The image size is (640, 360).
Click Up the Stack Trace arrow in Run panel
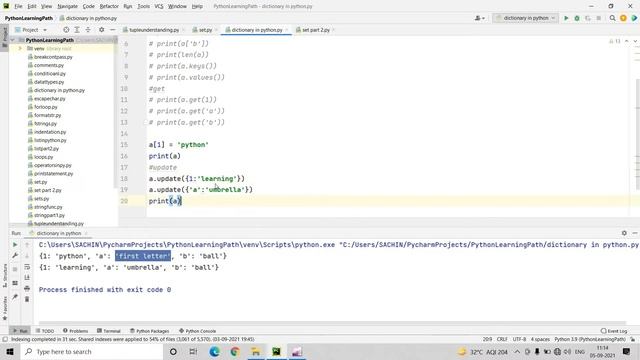(x=27, y=244)
